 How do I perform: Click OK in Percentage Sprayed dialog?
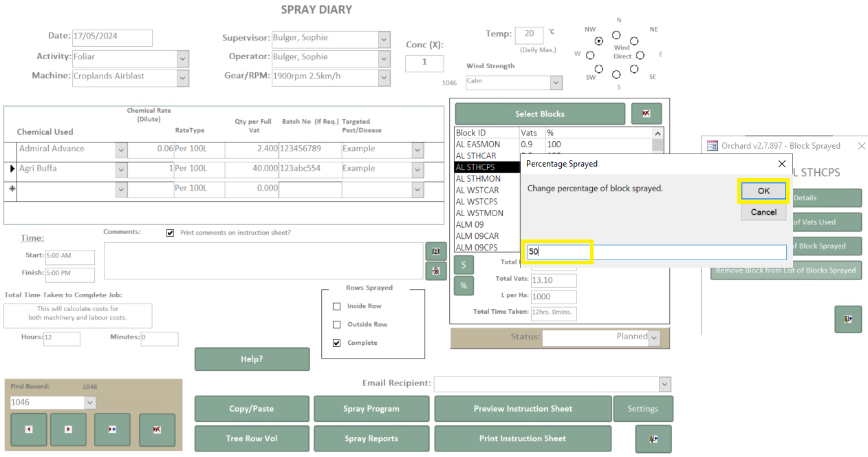(x=763, y=191)
